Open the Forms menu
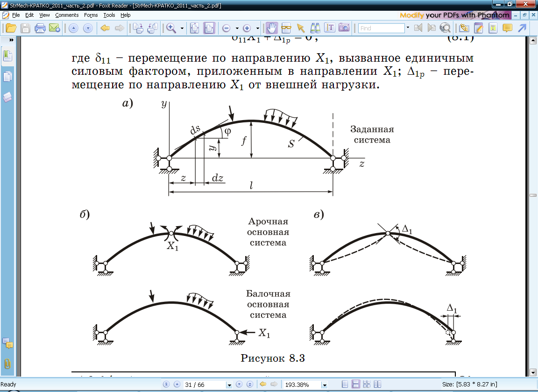Viewport: 538px width, 392px height. (91, 15)
